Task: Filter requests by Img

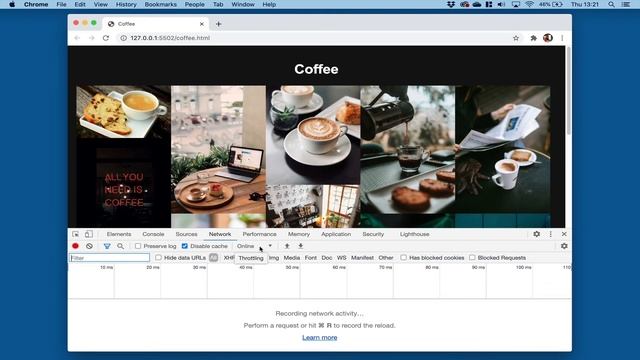Action: coord(274,258)
